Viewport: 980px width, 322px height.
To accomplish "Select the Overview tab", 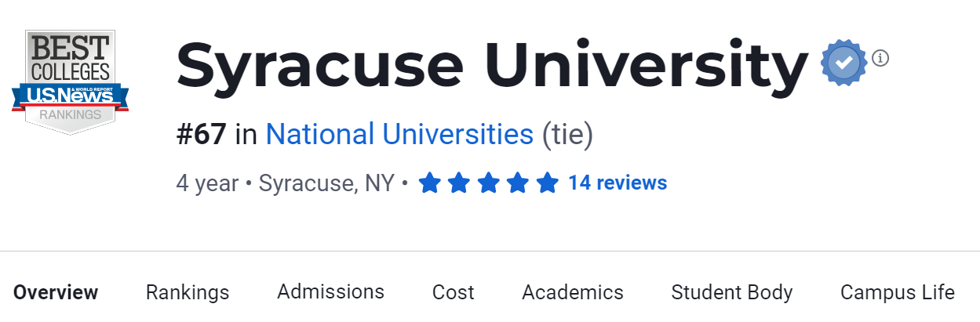I will tap(56, 293).
